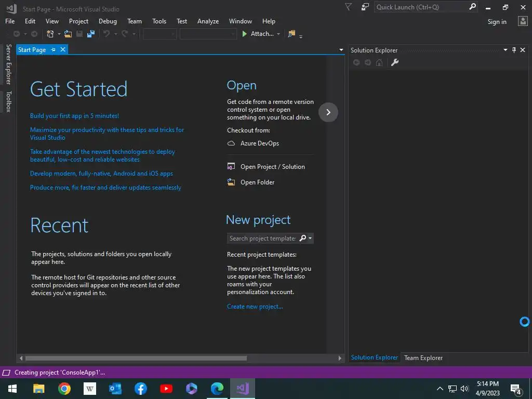Click the round next-arrow button beside Open
This screenshot has height=399, width=532.
(x=328, y=112)
